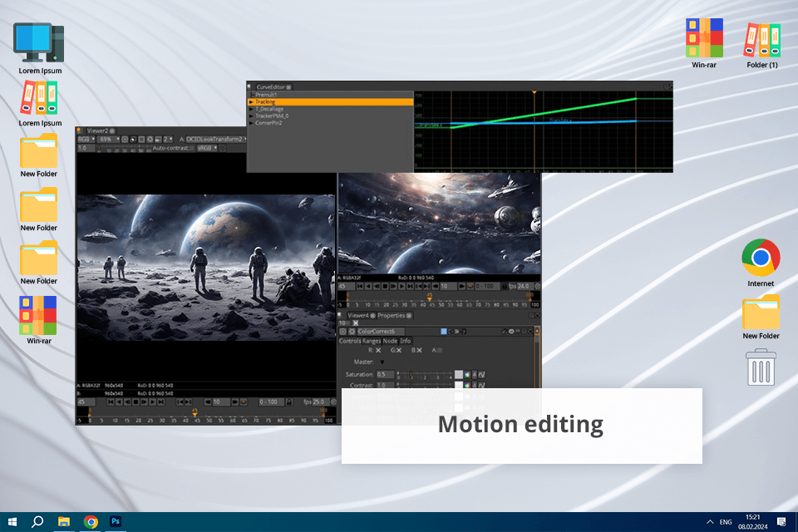This screenshot has width=798, height=532.
Task: Adjust the Saturation slider
Action: pos(424,373)
